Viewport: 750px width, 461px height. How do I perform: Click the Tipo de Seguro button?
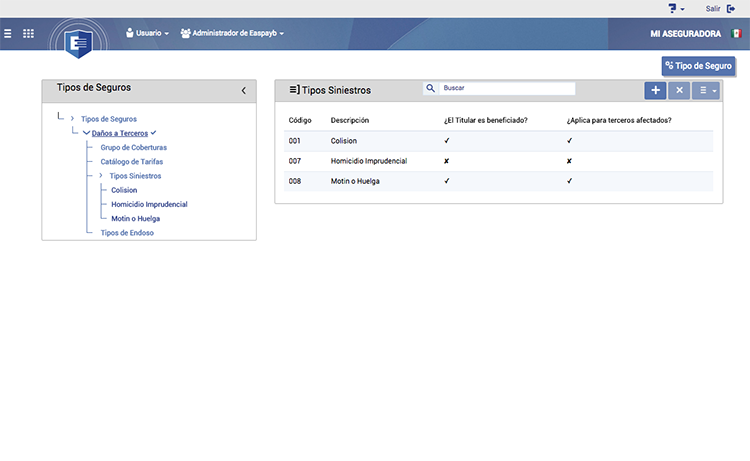point(698,66)
